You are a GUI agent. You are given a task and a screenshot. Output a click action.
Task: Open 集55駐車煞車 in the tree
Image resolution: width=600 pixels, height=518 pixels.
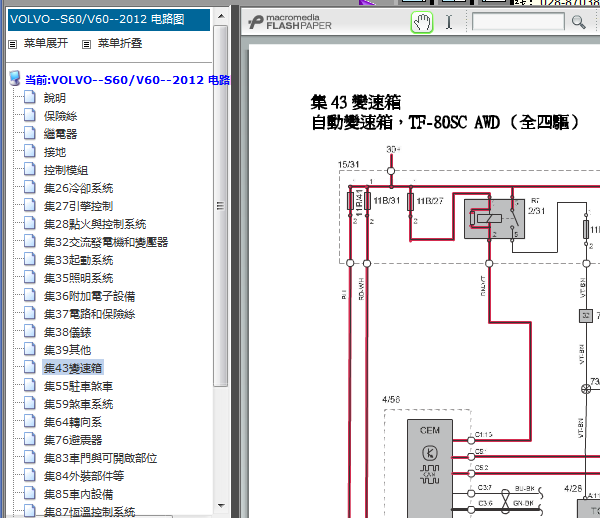click(78, 386)
